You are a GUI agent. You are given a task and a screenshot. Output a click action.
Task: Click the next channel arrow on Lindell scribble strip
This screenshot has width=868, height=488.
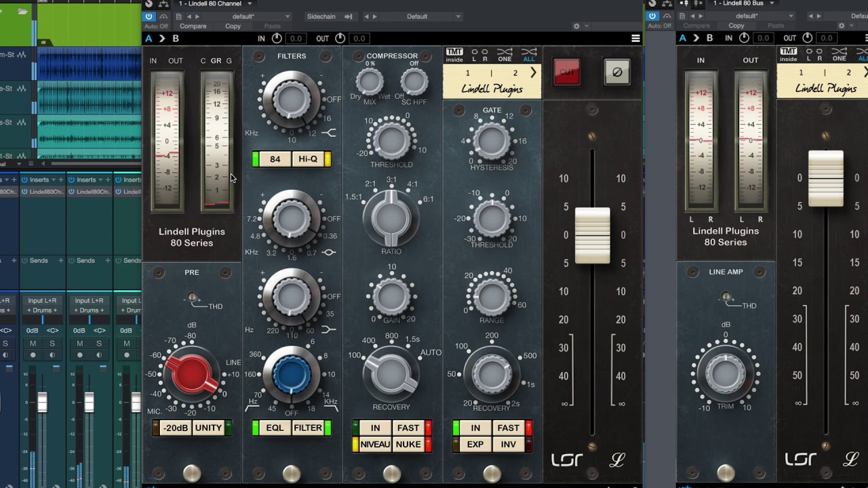pyautogui.click(x=533, y=73)
